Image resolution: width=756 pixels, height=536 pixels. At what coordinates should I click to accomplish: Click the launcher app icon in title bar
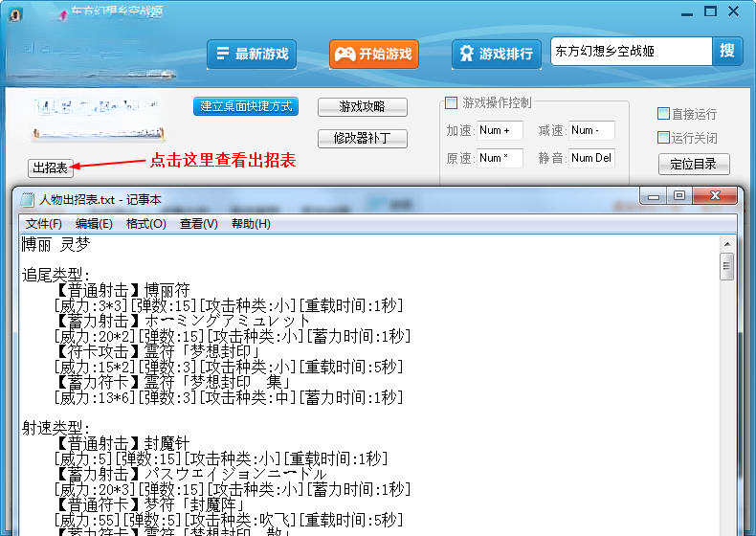[15, 14]
